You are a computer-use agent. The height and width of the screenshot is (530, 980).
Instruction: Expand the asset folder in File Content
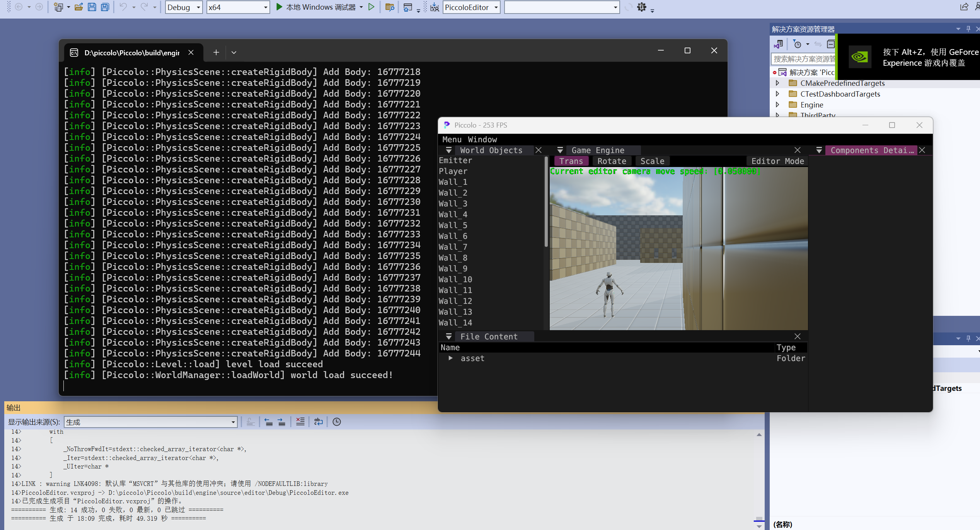tap(450, 358)
